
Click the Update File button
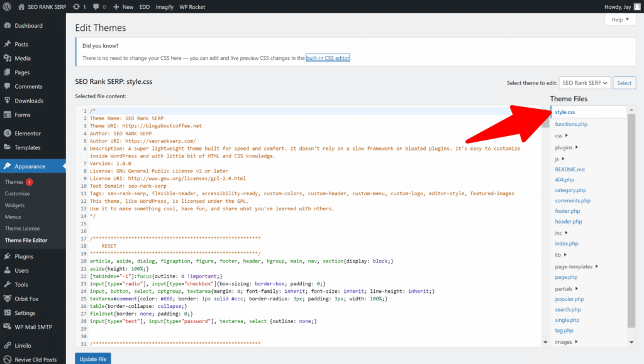pos(92,359)
